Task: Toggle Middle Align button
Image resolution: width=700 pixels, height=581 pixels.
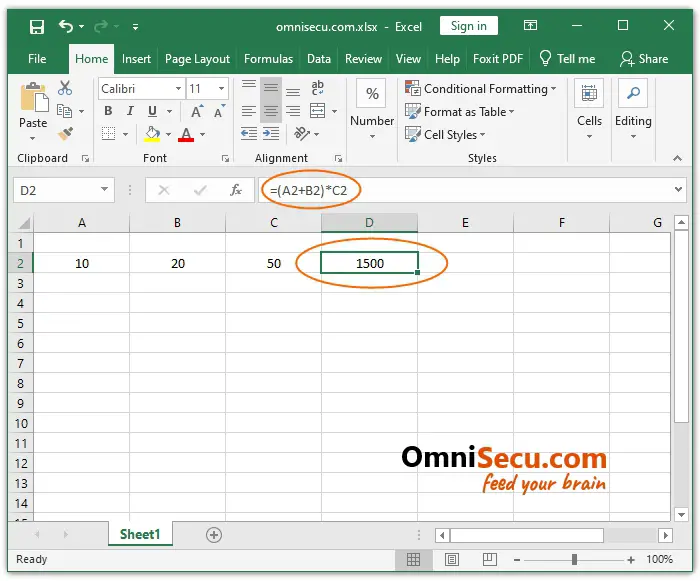Action: point(271,87)
